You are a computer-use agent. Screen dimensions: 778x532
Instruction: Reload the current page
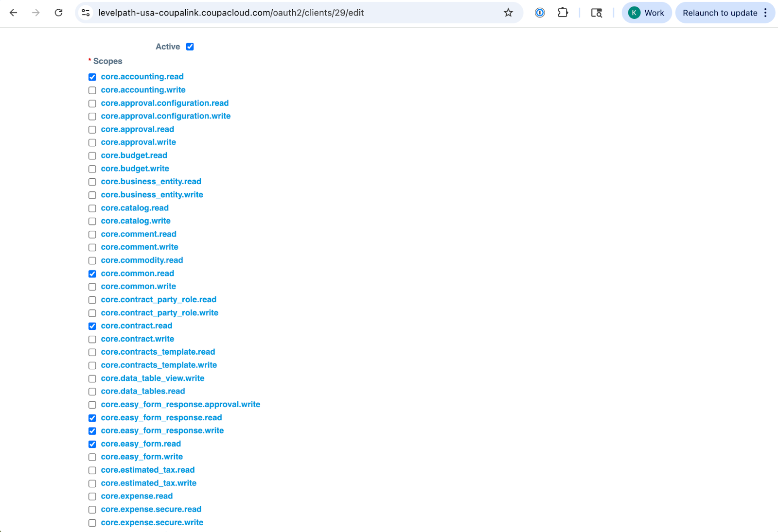59,13
